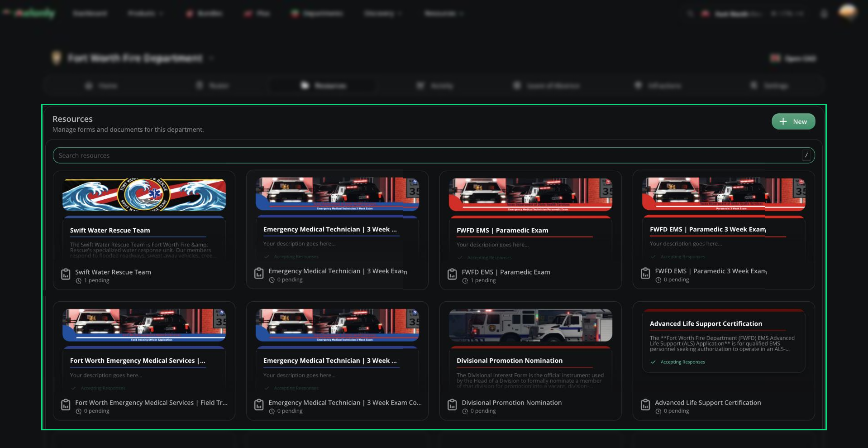Select '1 pending' under Swift Water Rescue Team
The image size is (868, 448).
coord(96,280)
